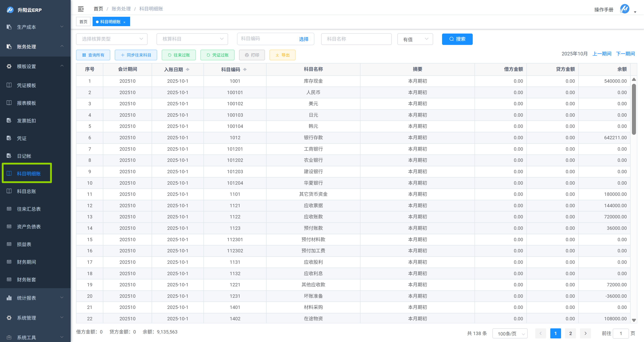Viewport: 644px width, 342px height.
Task: Switch to the 首页 tab
Action: 83,22
